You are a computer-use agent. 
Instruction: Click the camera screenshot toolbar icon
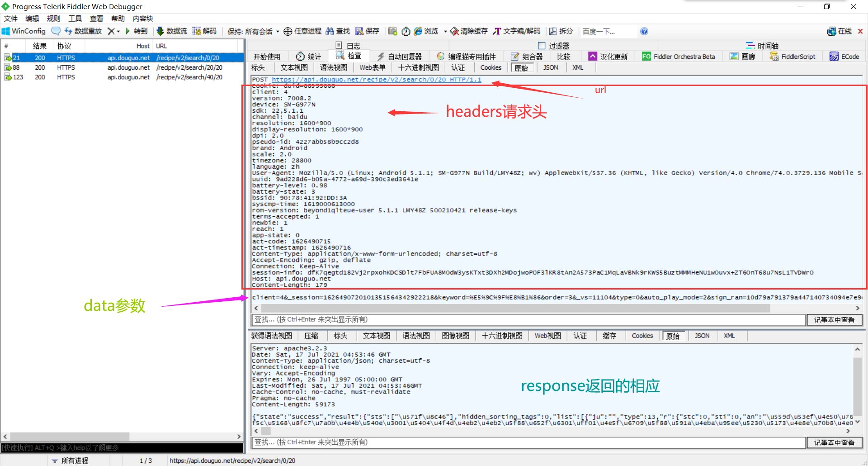click(392, 31)
